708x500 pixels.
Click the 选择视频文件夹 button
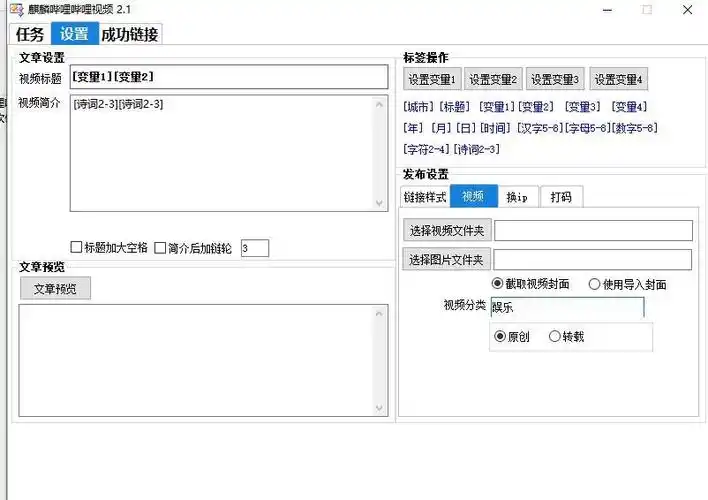click(447, 231)
